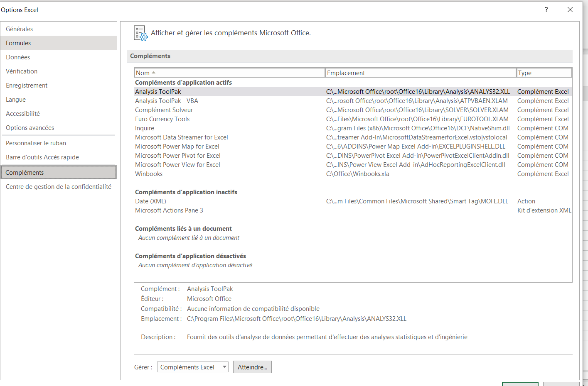
Task: Click the EUROTOOL.XLAM location cell
Action: tap(417, 119)
